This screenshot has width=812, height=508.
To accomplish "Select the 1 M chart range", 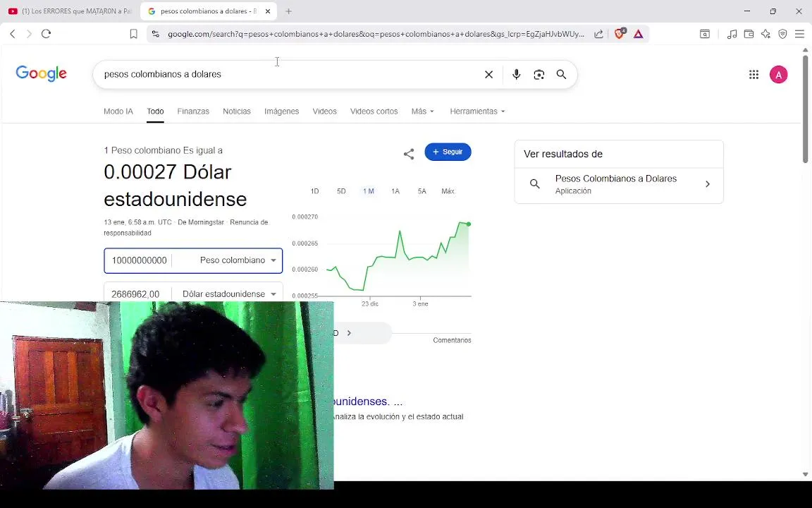I will (x=368, y=191).
